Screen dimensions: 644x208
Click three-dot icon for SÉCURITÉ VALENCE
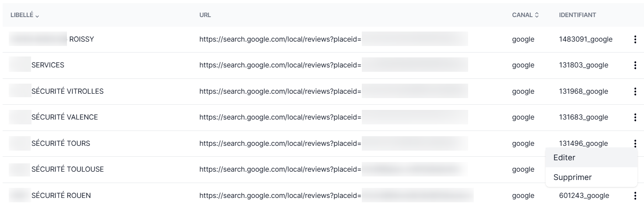coord(635,117)
